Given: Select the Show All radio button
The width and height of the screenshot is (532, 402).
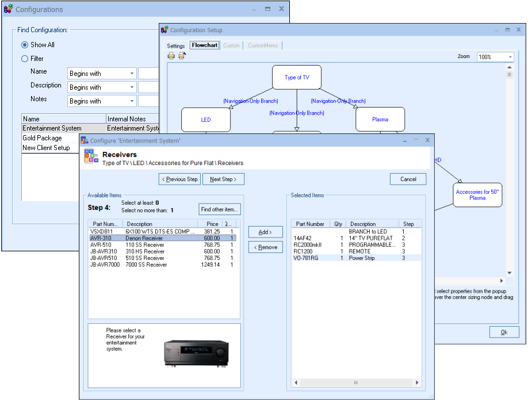Looking at the screenshot, I should pyautogui.click(x=25, y=45).
